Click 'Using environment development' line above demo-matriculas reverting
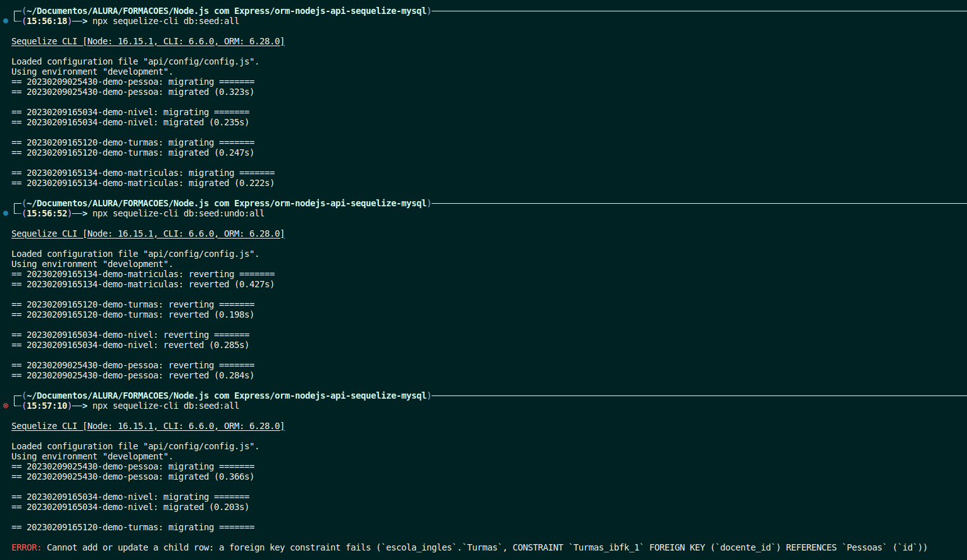 pos(92,264)
